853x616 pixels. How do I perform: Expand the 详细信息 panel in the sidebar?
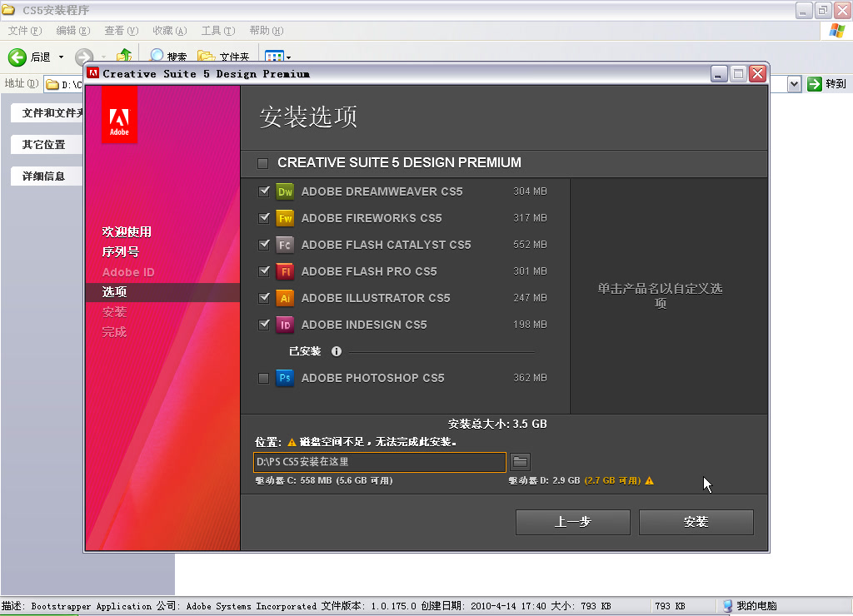(46, 175)
